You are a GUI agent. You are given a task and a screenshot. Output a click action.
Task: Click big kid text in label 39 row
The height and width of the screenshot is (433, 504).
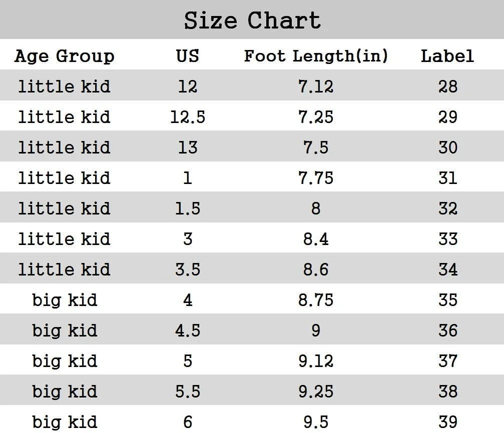click(65, 422)
